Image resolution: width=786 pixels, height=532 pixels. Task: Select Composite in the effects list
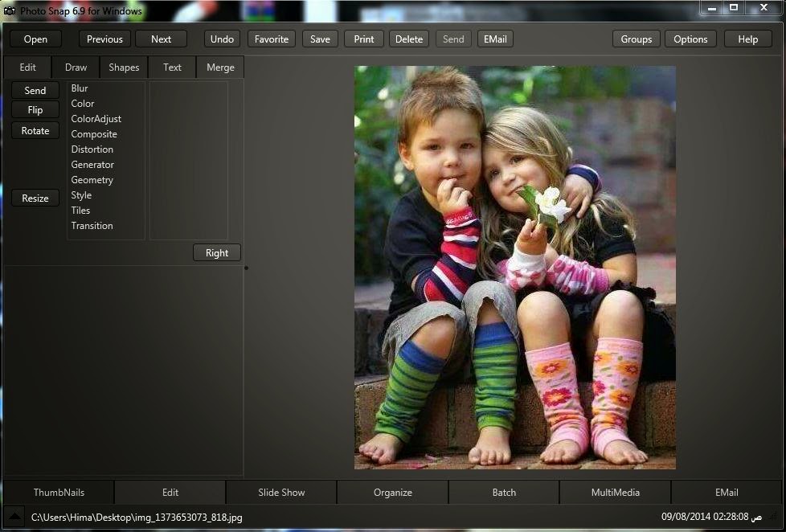tap(94, 134)
